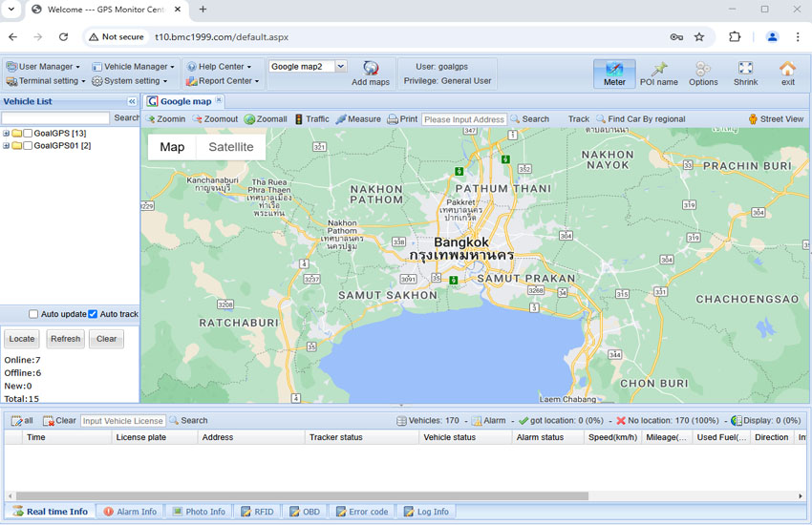Screen dimensions: 812x525
Task: Switch to the Photo Info tab
Action: pos(200,512)
